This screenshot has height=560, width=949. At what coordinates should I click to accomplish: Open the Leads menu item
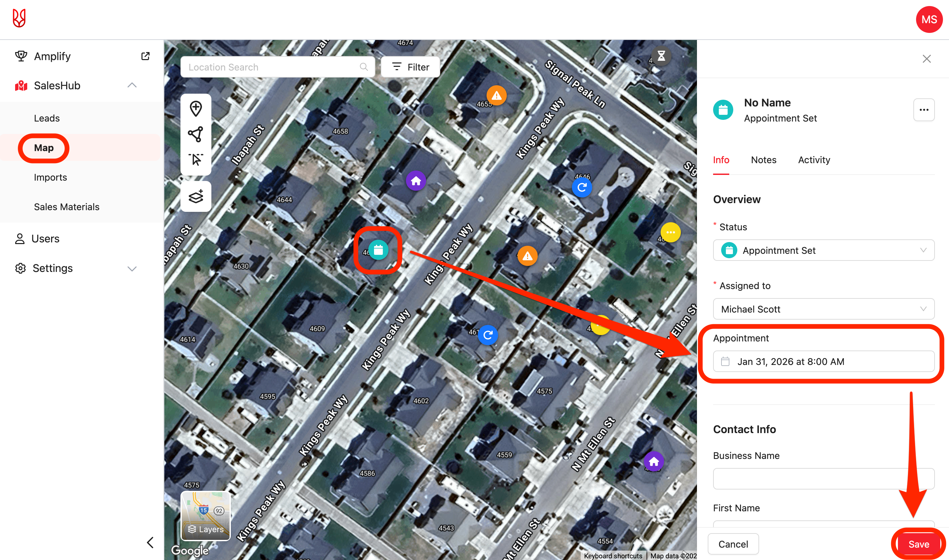tap(47, 119)
